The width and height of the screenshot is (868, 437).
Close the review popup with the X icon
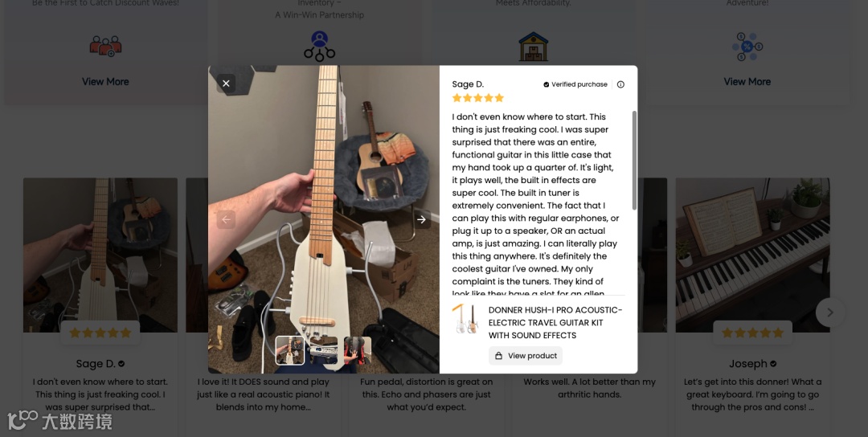(x=226, y=84)
